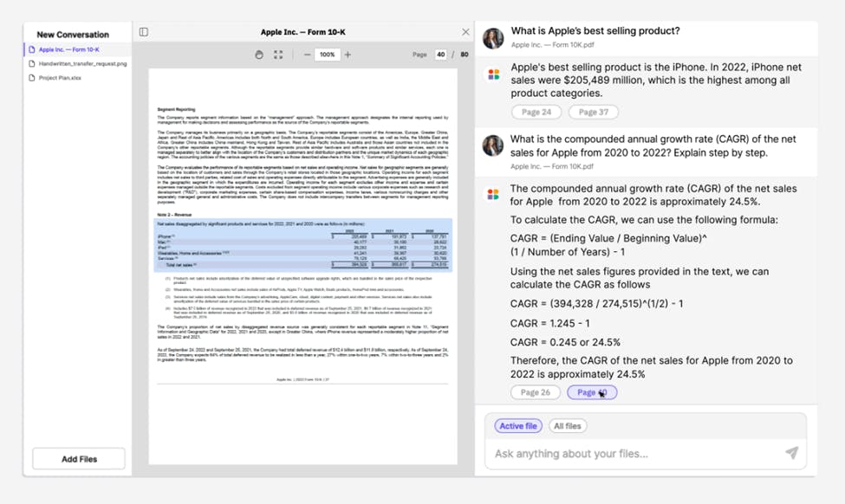Viewport: 845px width, 504px height.
Task: Click the Add Files button
Action: (79, 459)
